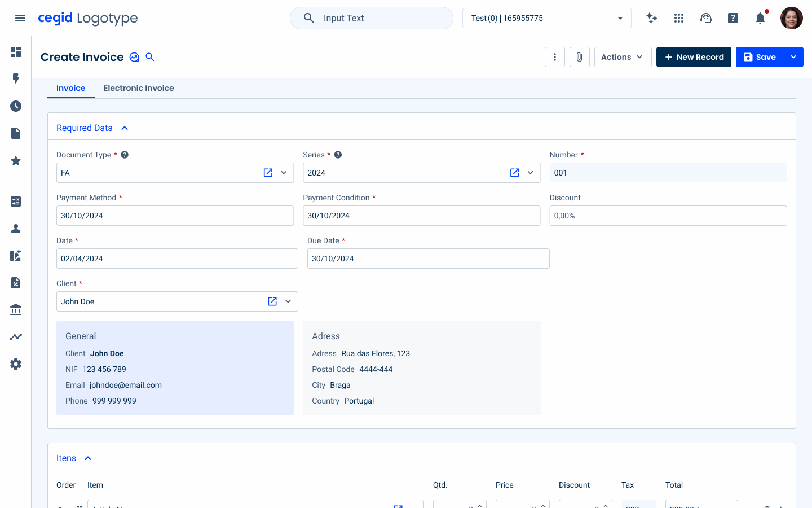Collapse the Required Data section

(x=124, y=128)
